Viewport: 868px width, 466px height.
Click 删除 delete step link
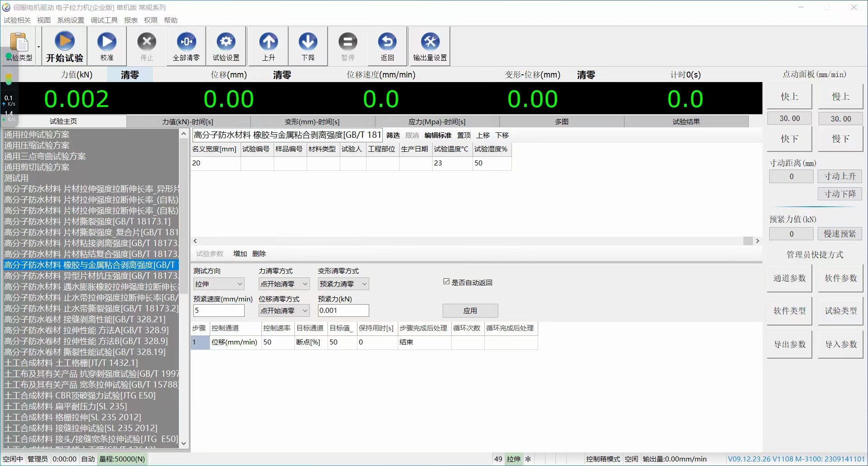[x=259, y=254]
